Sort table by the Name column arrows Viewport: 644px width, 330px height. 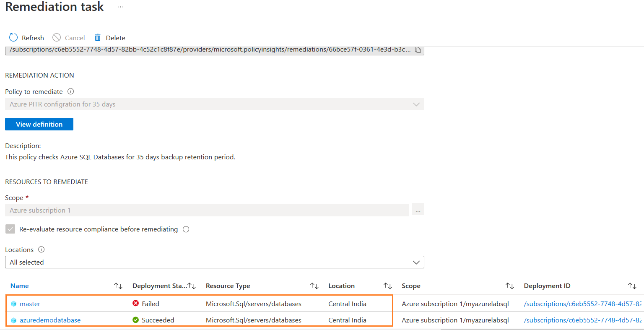click(118, 286)
